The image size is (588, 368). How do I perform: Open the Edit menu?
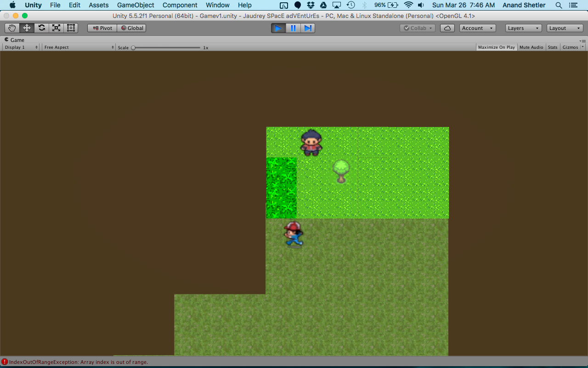[x=74, y=5]
